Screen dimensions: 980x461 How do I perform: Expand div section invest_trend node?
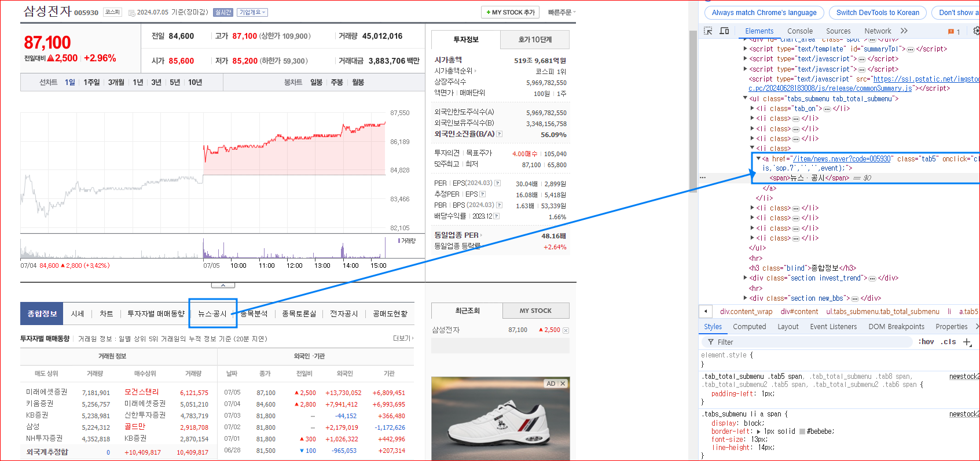(745, 278)
